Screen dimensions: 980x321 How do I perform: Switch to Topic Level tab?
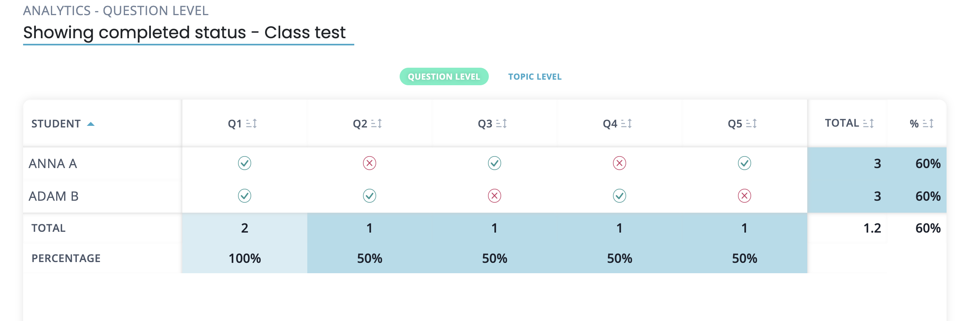click(x=535, y=77)
